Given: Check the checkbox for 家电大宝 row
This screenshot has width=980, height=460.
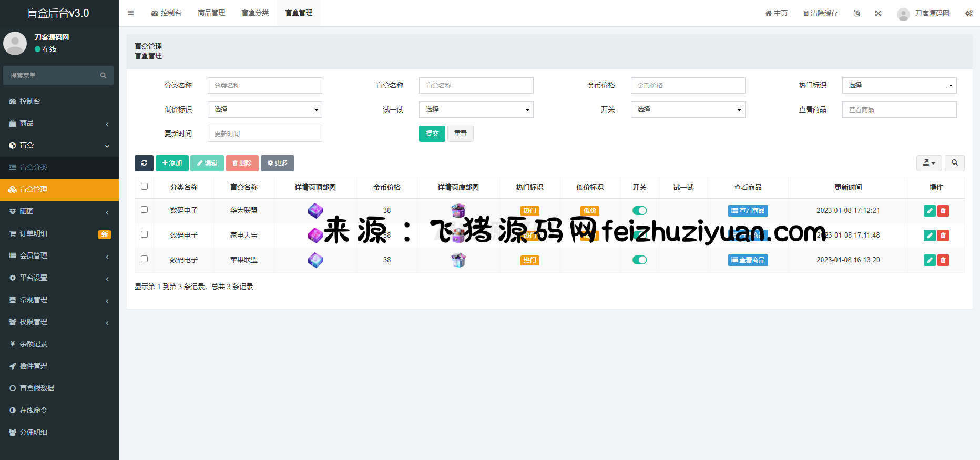Looking at the screenshot, I should point(145,234).
